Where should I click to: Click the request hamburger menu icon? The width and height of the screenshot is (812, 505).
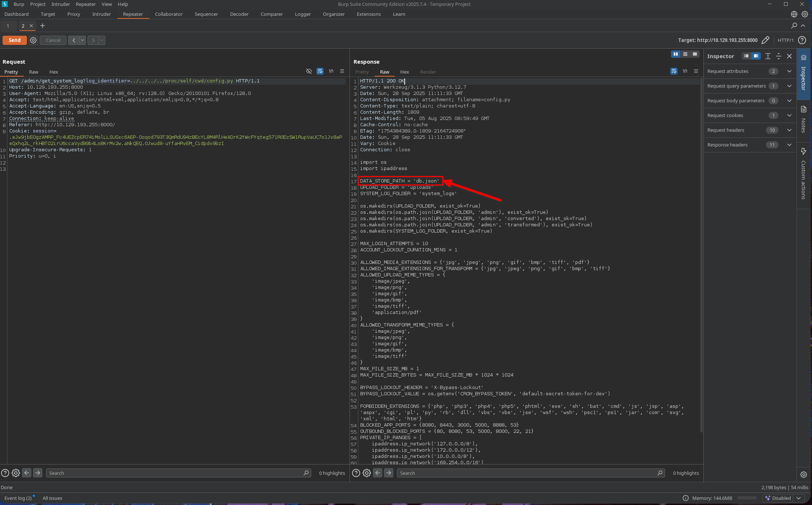pos(342,71)
